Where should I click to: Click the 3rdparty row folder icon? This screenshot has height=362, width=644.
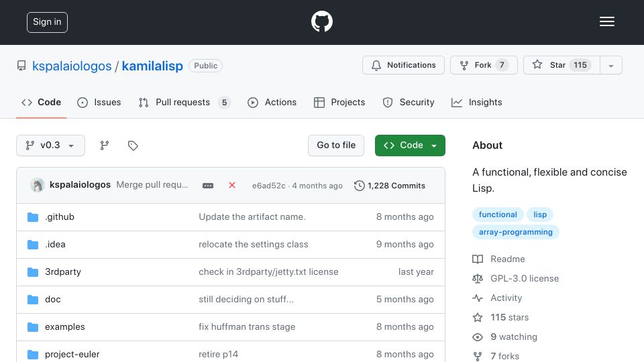click(x=33, y=272)
